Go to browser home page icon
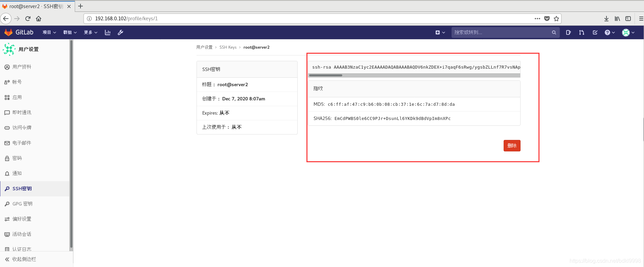The image size is (644, 267). pyautogui.click(x=39, y=19)
